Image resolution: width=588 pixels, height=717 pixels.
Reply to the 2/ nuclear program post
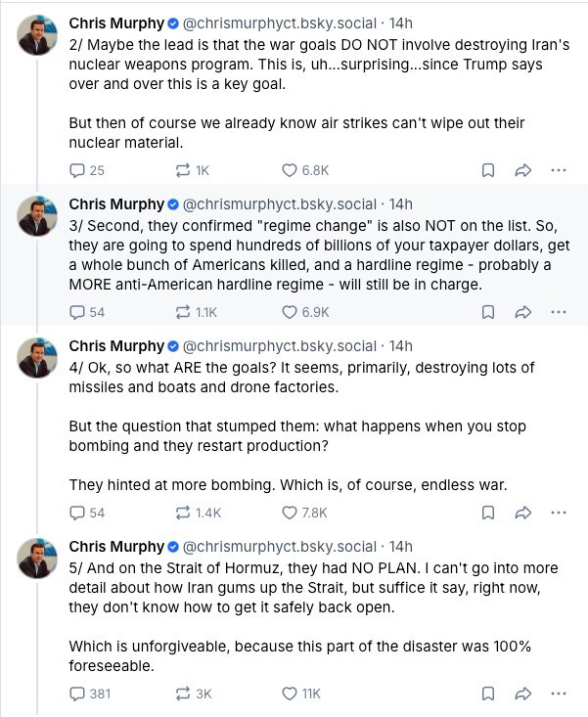click(78, 170)
